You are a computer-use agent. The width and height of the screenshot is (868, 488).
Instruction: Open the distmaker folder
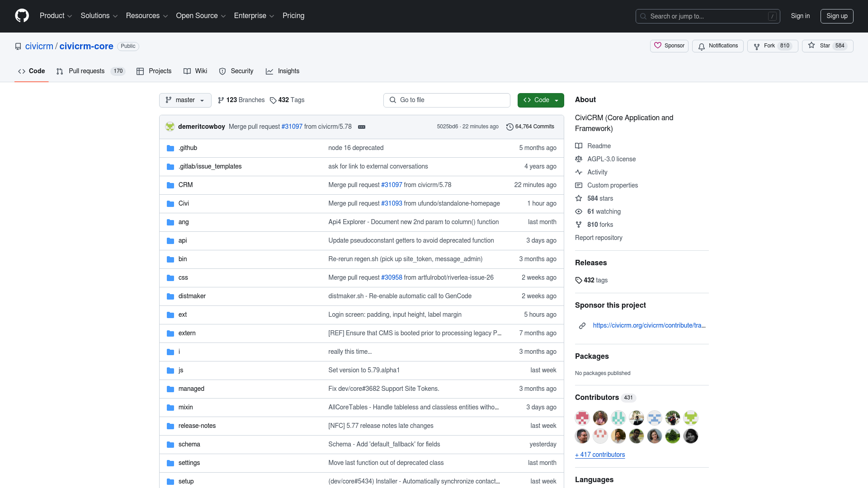tap(192, 296)
